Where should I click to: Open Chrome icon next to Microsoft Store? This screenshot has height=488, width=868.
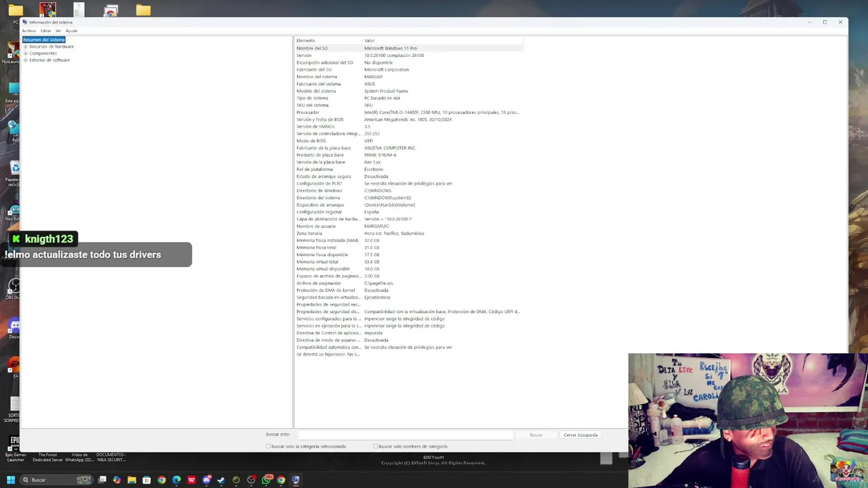[161, 480]
